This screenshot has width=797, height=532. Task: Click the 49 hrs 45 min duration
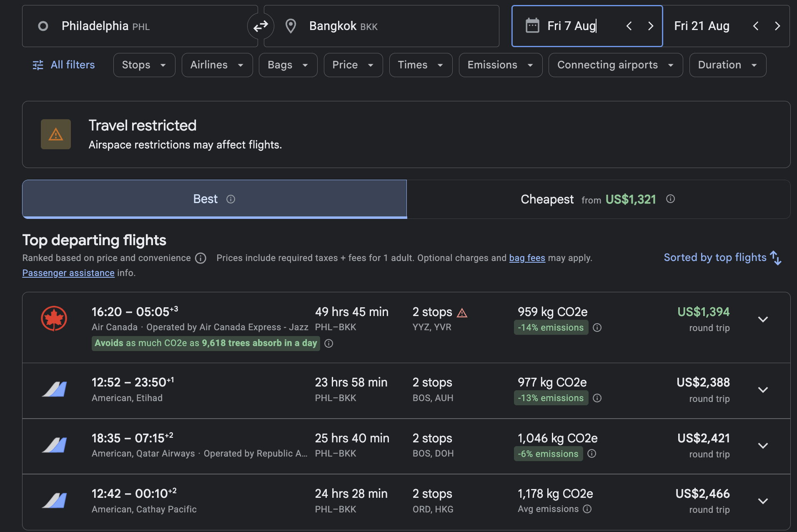point(352,312)
